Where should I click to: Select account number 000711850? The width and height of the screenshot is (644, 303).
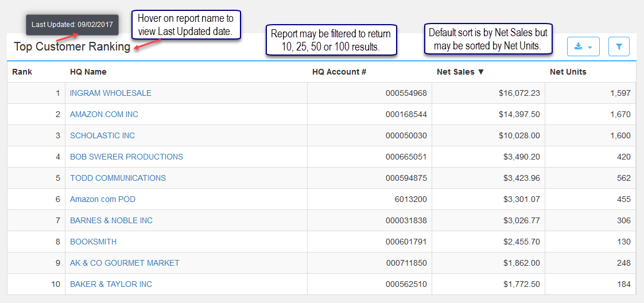406,263
